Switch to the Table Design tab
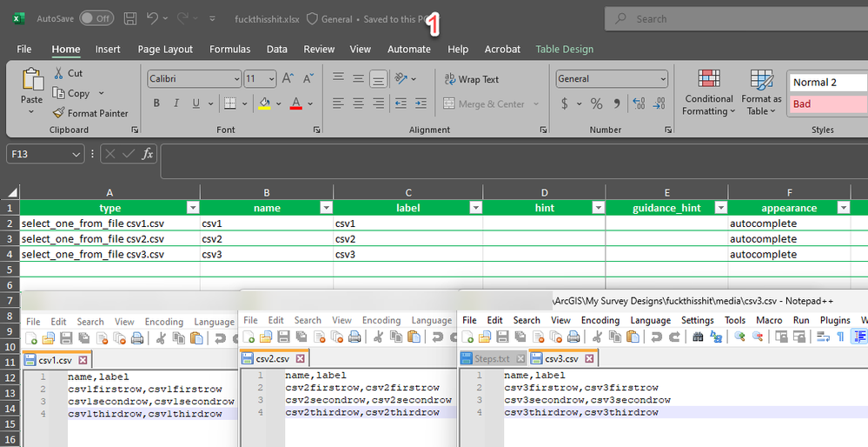Screen dimensions: 868x447 pos(564,50)
